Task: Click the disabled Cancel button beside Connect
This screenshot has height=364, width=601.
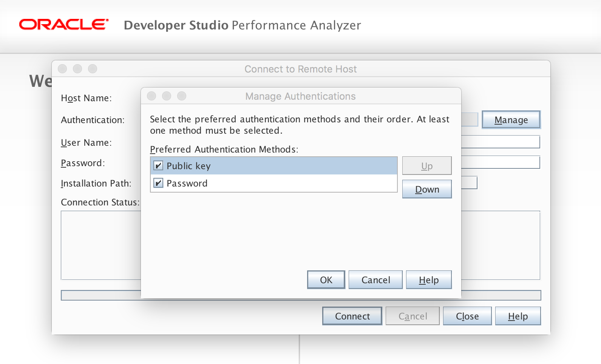Action: [x=413, y=316]
